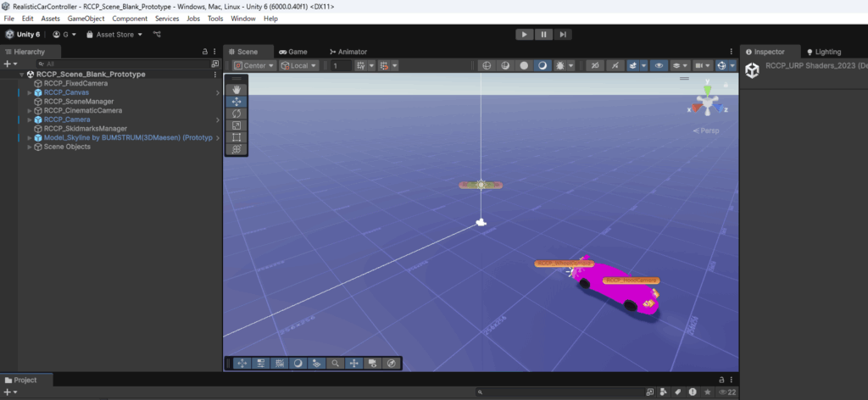
Task: Toggle scene gizmos visibility eye
Action: click(x=659, y=65)
